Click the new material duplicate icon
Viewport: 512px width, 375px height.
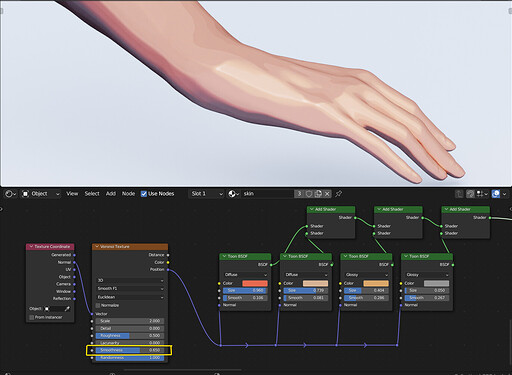[318, 194]
